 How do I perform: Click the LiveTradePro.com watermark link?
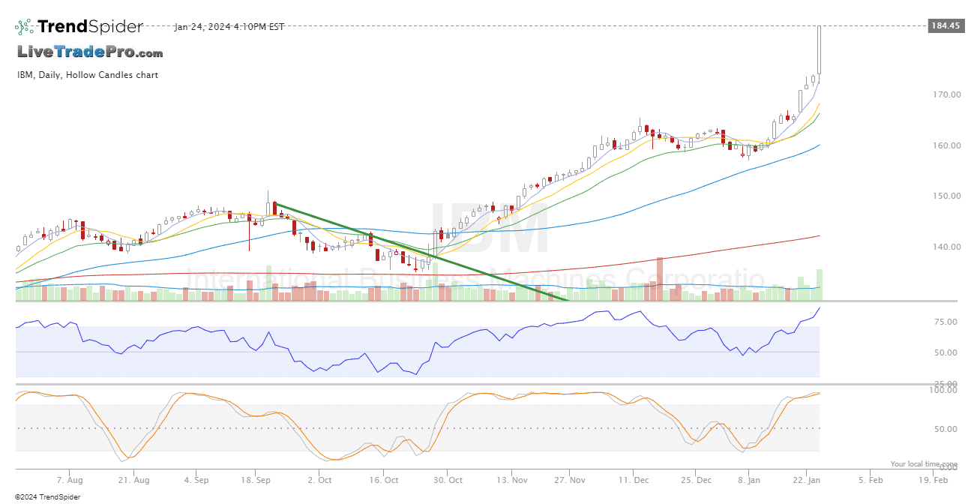click(90, 52)
